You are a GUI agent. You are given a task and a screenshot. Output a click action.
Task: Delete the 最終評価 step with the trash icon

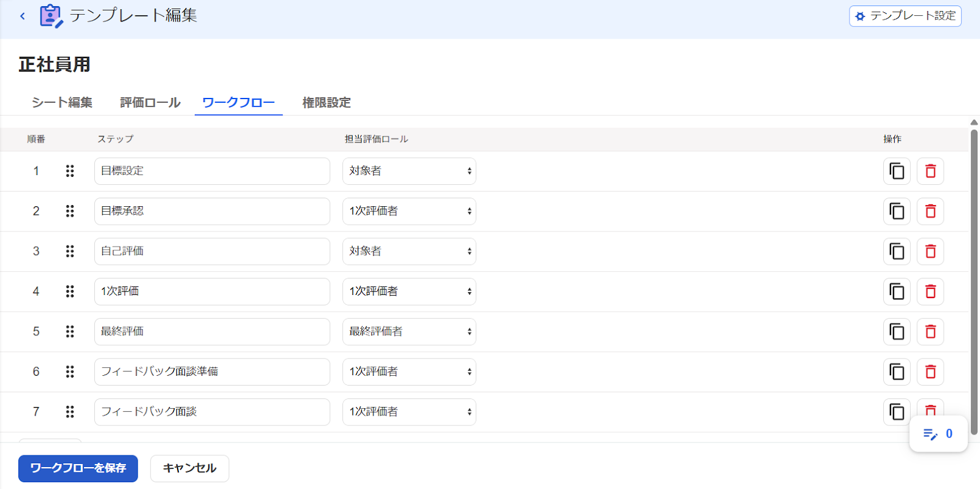pos(930,332)
